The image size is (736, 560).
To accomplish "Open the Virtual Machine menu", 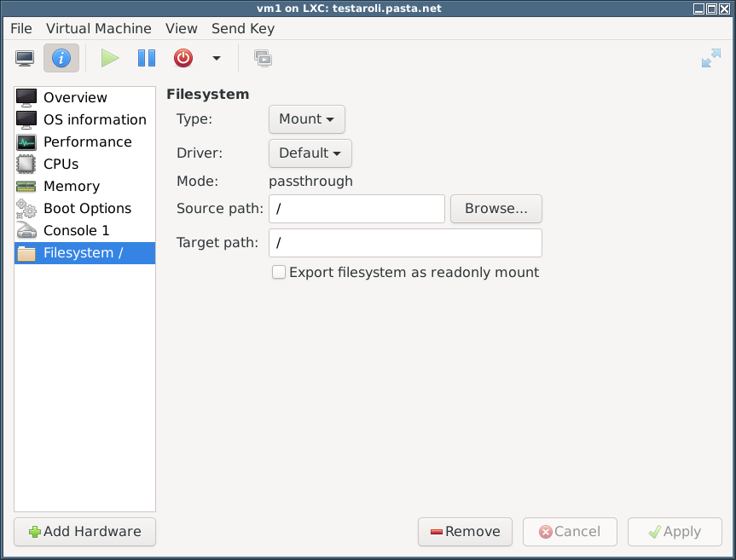I will coord(99,29).
